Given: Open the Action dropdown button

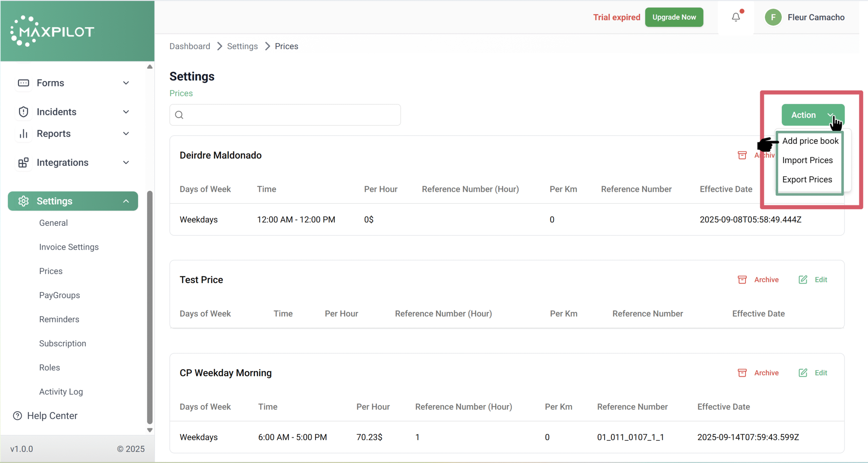Looking at the screenshot, I should [x=812, y=115].
